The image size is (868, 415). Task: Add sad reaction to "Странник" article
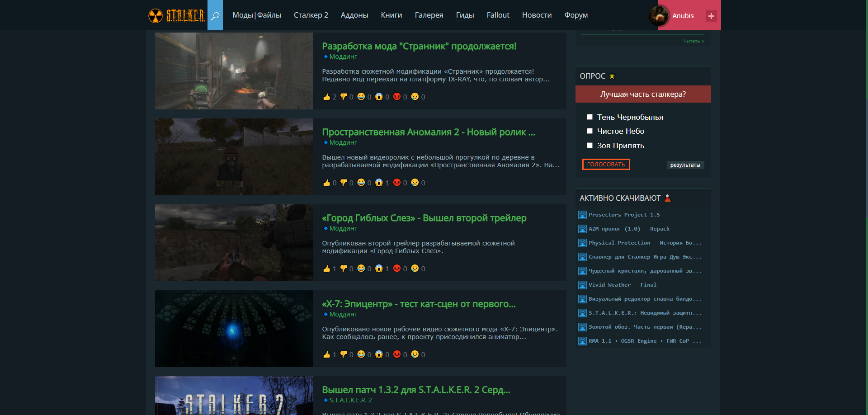pyautogui.click(x=415, y=97)
